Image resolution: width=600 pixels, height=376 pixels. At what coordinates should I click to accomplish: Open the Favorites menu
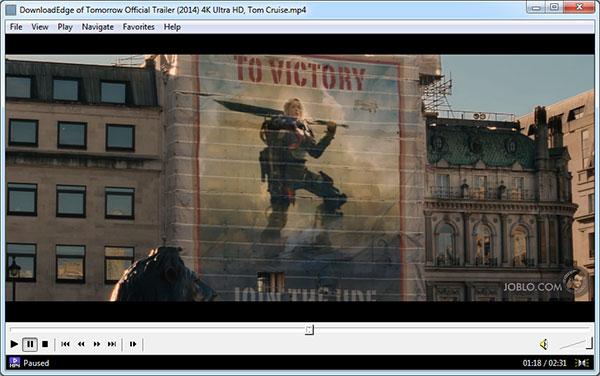coord(139,27)
